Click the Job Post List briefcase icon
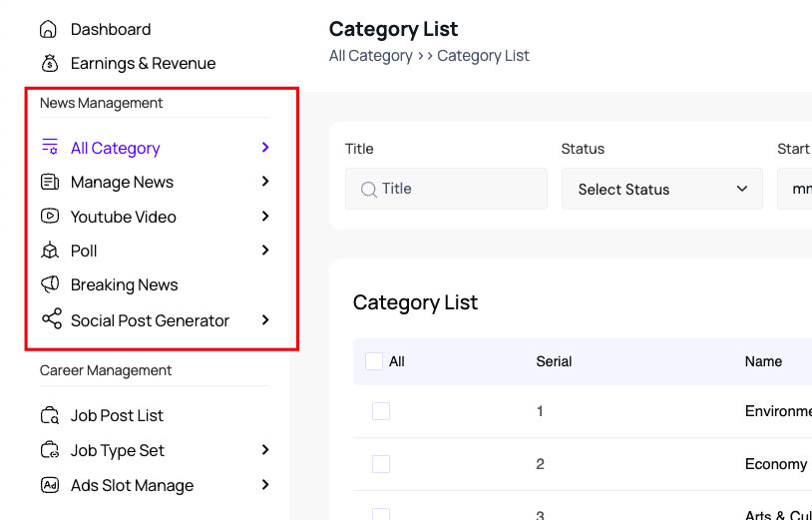 50,415
